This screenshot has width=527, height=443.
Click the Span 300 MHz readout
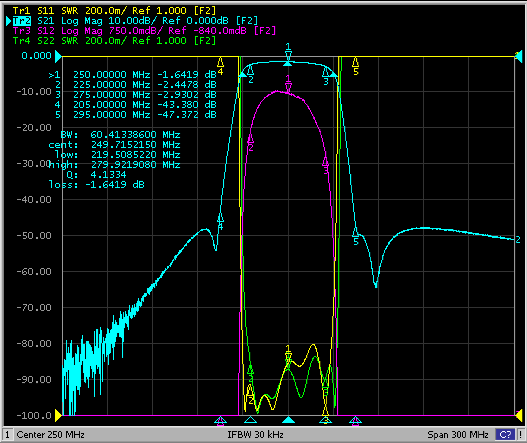(x=458, y=435)
